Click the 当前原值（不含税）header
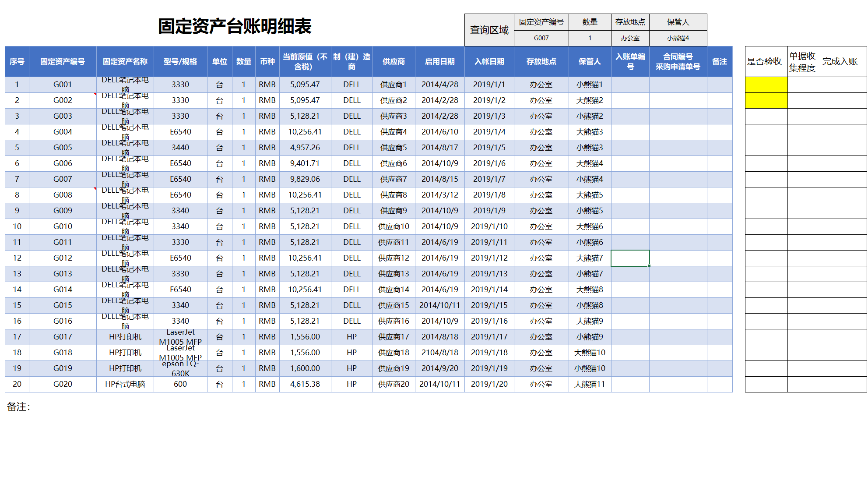This screenshot has width=868, height=477. (x=305, y=61)
